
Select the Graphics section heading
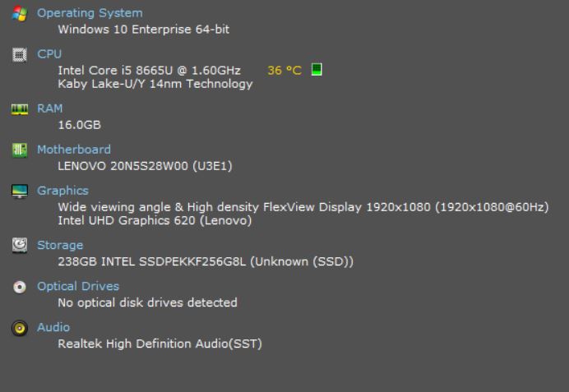pos(62,191)
